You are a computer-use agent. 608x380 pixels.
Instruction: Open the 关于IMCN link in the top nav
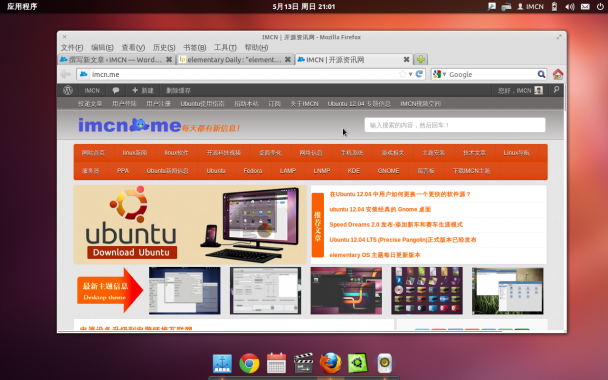tap(304, 104)
